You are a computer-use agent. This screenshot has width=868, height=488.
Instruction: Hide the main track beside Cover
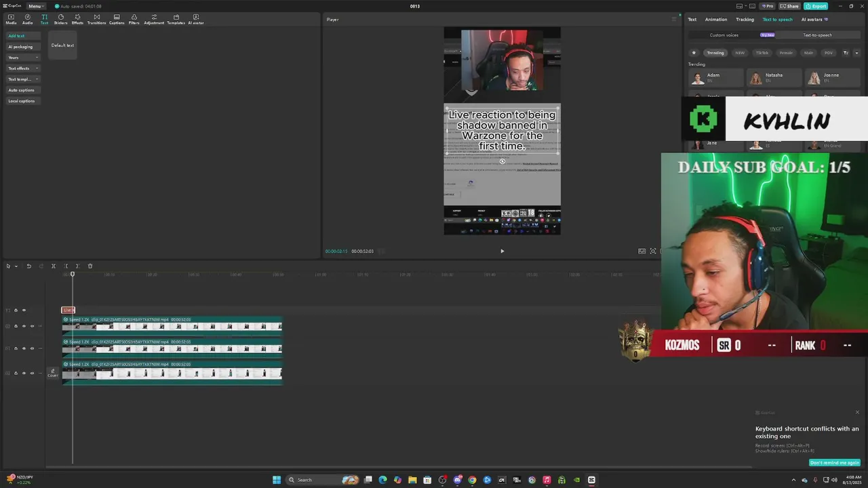click(24, 373)
